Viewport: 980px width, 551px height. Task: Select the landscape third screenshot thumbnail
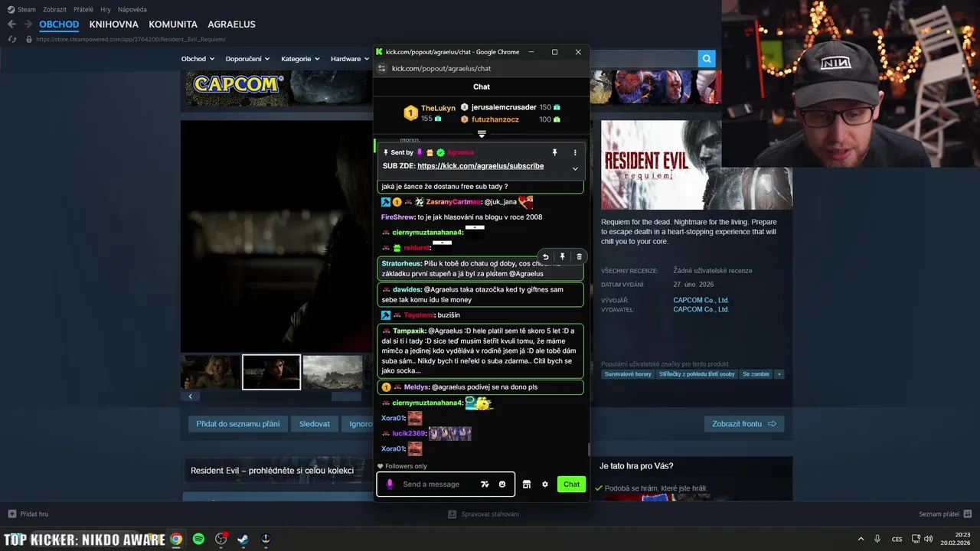tap(332, 372)
